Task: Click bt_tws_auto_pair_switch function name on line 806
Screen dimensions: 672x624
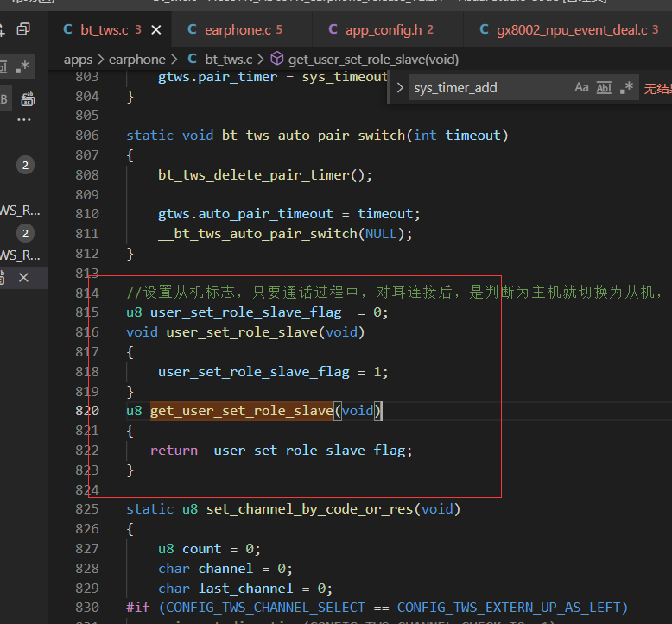Action: (314, 136)
